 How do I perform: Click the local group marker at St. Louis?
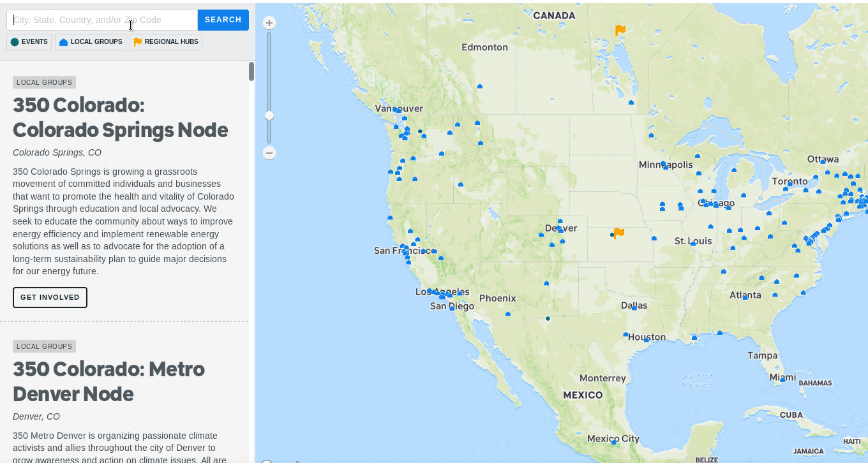(693, 244)
